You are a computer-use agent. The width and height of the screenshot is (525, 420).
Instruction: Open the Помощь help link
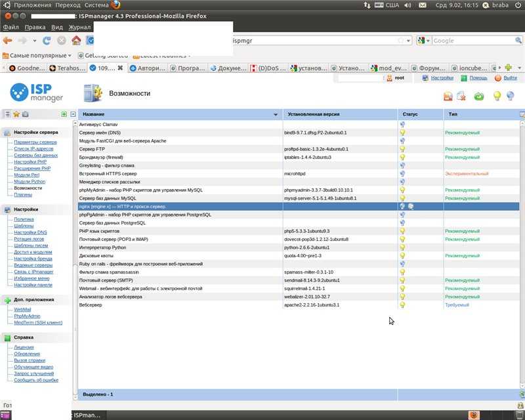(478, 77)
